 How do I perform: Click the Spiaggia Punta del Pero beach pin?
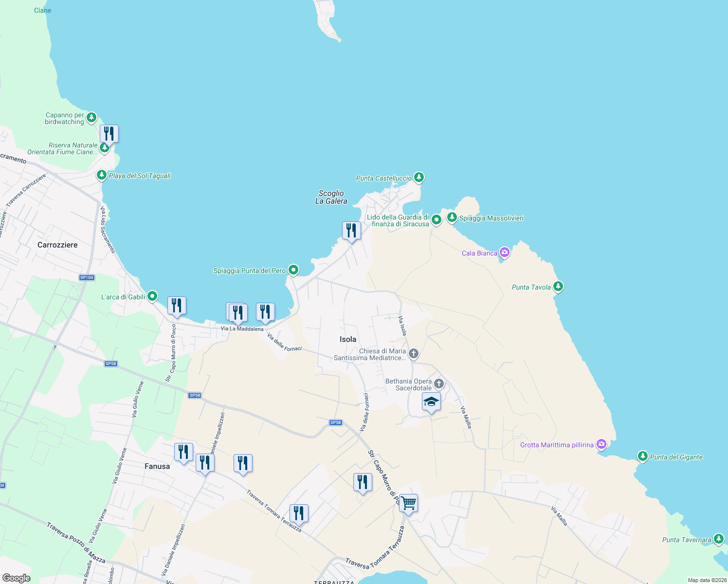(293, 270)
